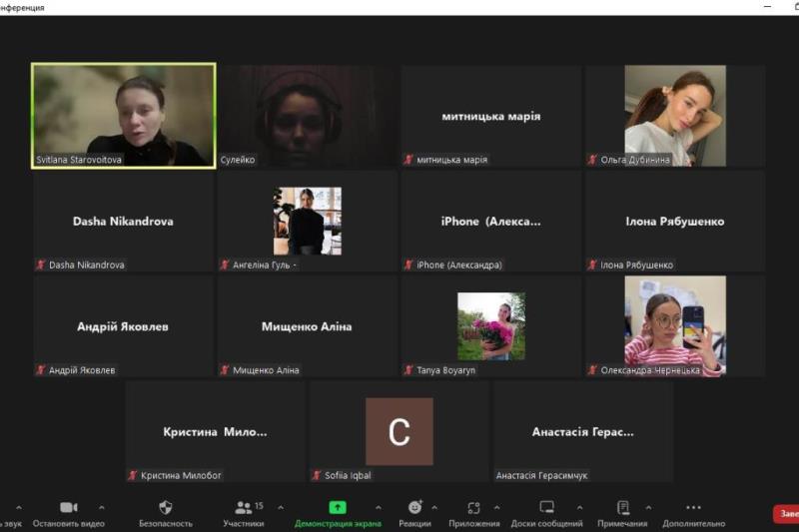This screenshot has width=799, height=532.
Task: Click the 'Демонстрация экрана' label
Action: pos(338,523)
